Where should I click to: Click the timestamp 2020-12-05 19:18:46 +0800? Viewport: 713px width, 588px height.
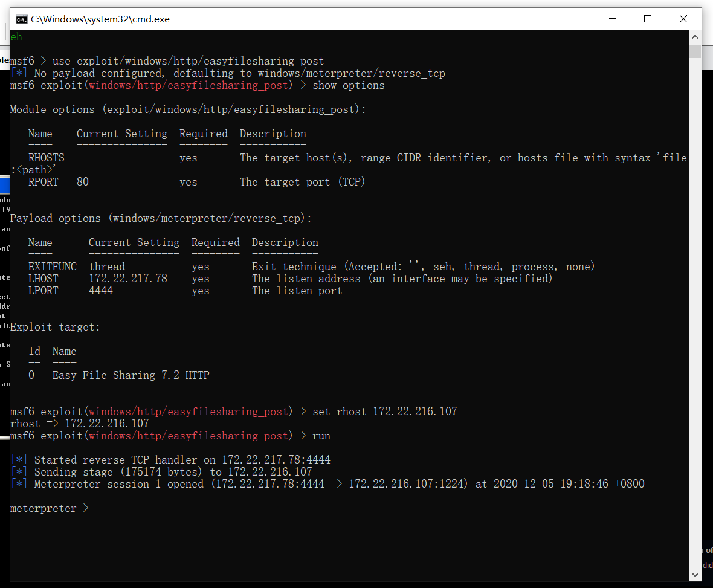[x=569, y=484]
